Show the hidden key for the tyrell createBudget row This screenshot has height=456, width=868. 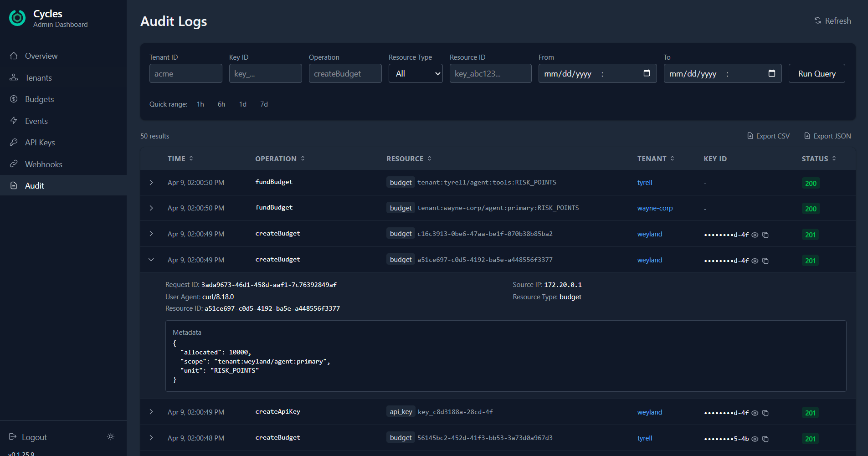(x=755, y=439)
